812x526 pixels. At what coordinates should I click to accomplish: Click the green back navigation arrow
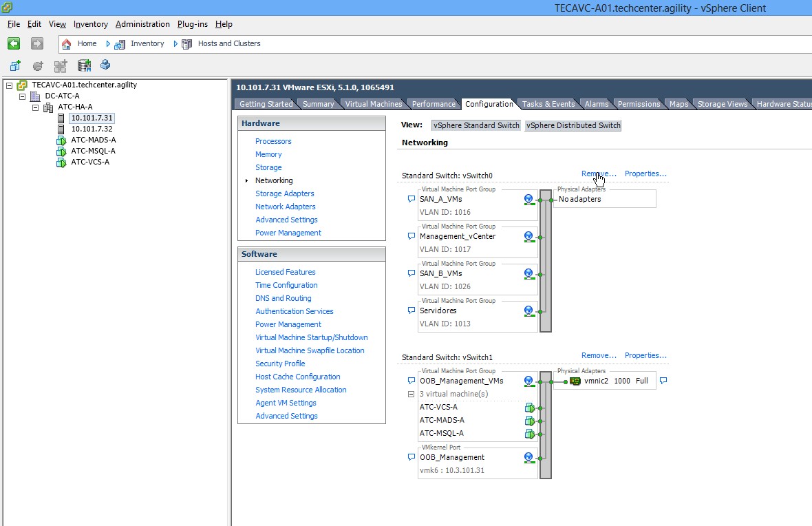coord(14,43)
